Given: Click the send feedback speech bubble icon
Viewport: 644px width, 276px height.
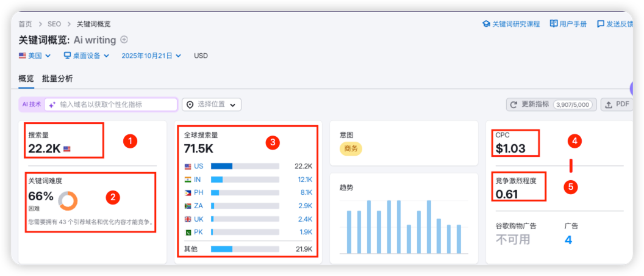Looking at the screenshot, I should pyautogui.click(x=601, y=24).
